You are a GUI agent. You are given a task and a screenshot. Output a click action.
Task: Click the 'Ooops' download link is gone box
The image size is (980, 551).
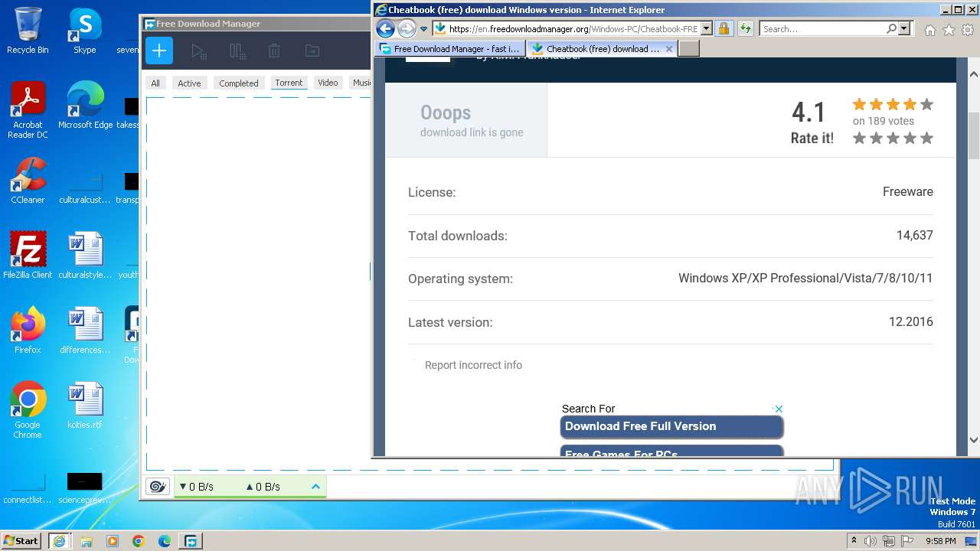(x=466, y=120)
